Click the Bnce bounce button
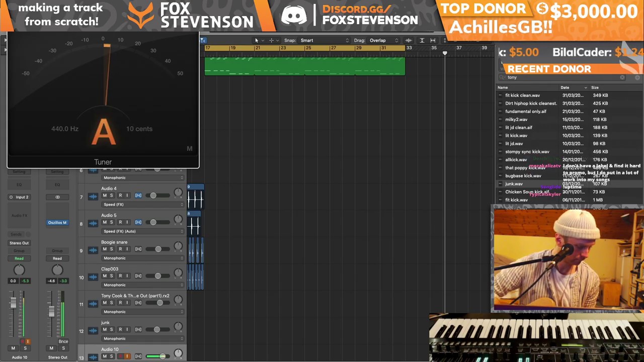The image size is (644, 362). 63,341
